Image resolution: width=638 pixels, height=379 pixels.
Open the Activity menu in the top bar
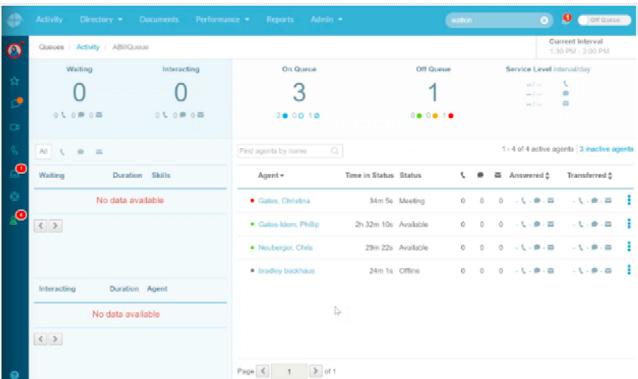pyautogui.click(x=49, y=20)
